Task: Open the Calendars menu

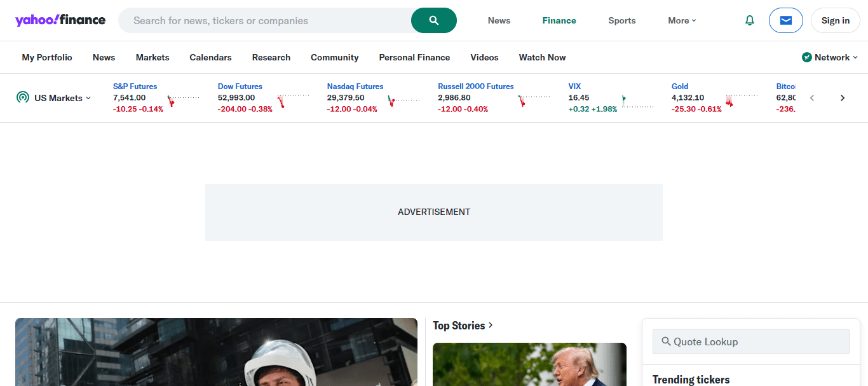Action: (x=210, y=57)
